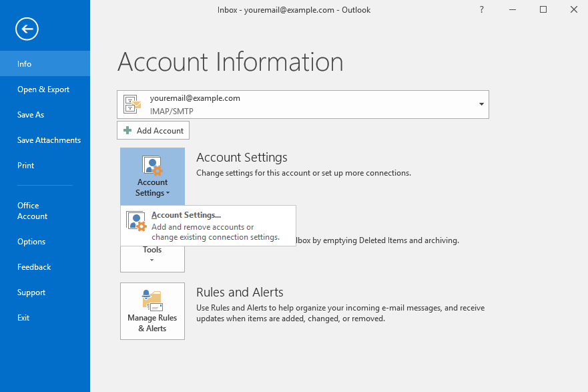Click the green plus icon on Add Account
The width and height of the screenshot is (588, 392).
pyautogui.click(x=127, y=130)
